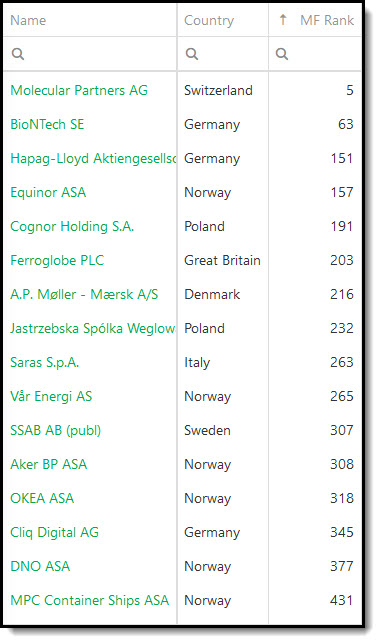Click the search icon in MF Rank filter
Image resolution: width=380 pixels, height=643 pixels.
[x=282, y=54]
